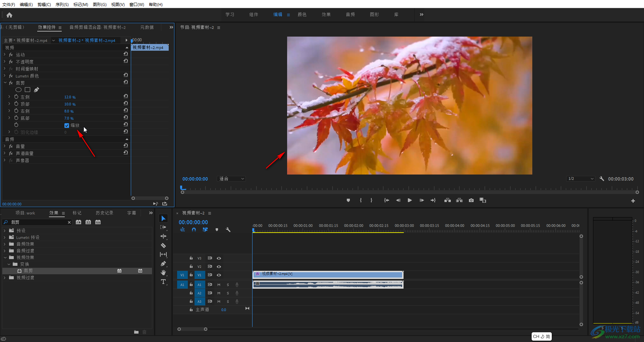
Task: Collapse the 视频效果 folder
Action: click(x=5, y=257)
